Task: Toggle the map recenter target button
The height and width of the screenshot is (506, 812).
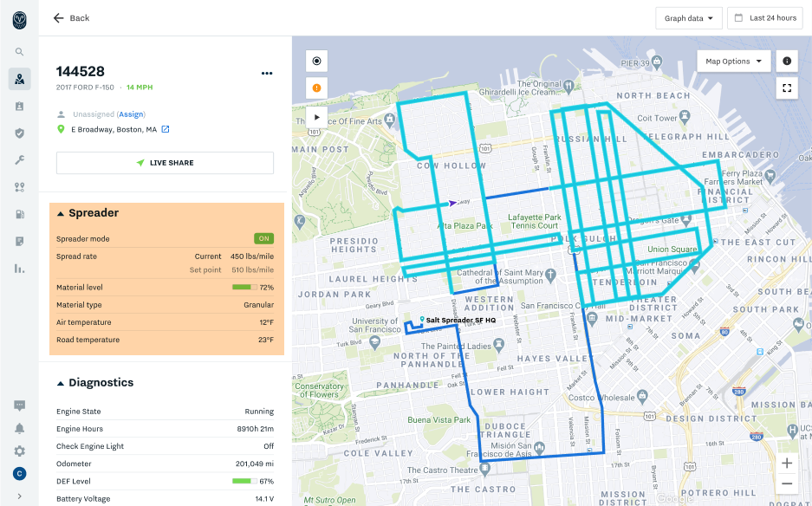Action: [316, 62]
